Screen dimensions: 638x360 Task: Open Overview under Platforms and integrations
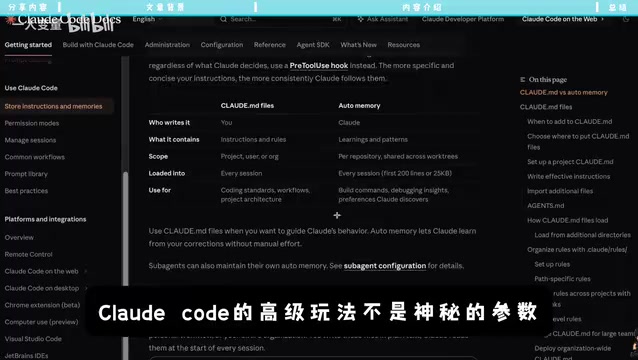(x=20, y=238)
